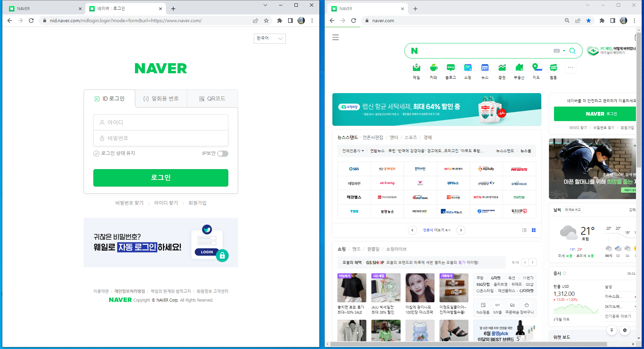Expand tab search chevron in left window
The width and height of the screenshot is (644, 349).
265,5
